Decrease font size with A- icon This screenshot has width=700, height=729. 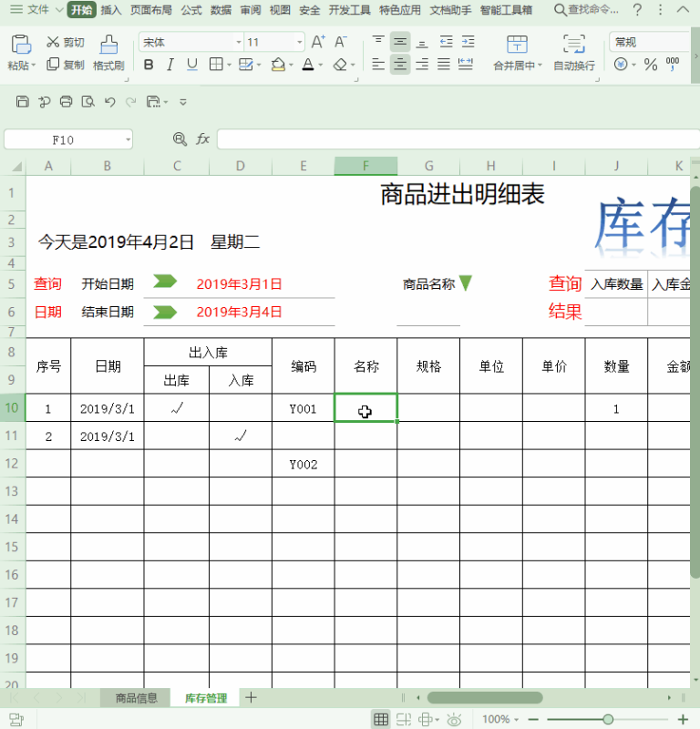tap(341, 42)
